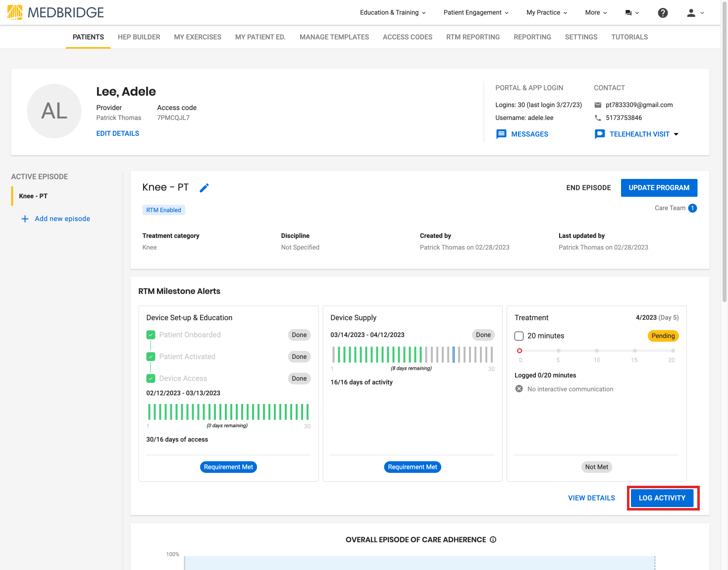Click the Pending status badge
This screenshot has width=728, height=570.
[x=663, y=336]
